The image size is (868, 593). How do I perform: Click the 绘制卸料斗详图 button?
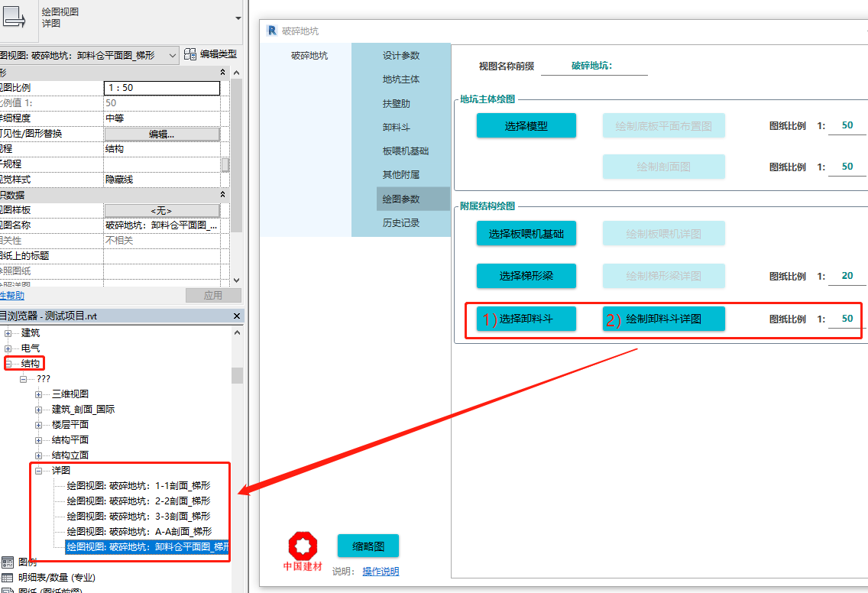click(663, 319)
